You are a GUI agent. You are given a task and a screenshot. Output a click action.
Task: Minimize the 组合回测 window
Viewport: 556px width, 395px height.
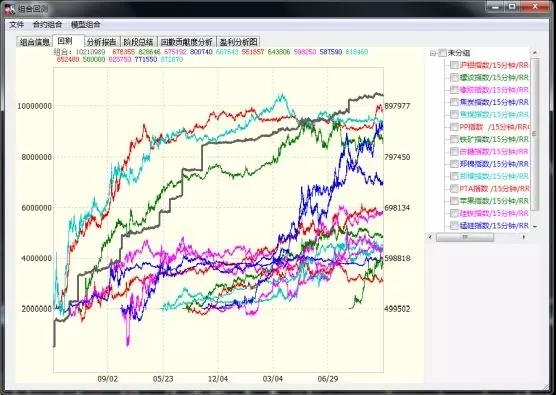[x=496, y=6]
